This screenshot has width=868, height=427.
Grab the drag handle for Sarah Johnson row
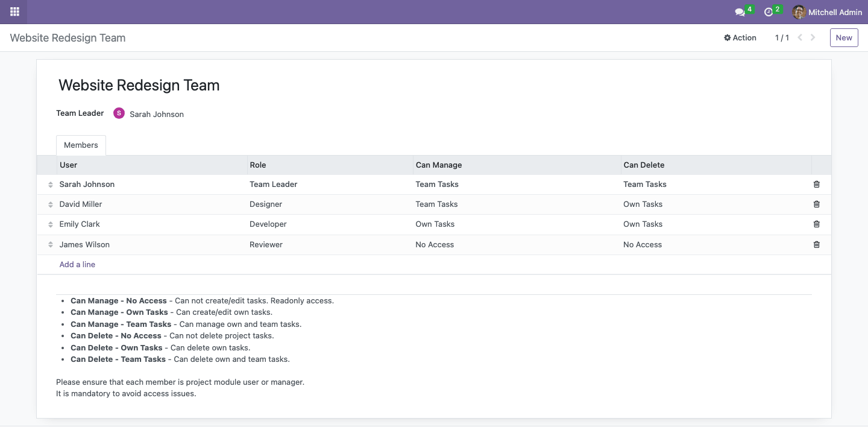click(51, 185)
